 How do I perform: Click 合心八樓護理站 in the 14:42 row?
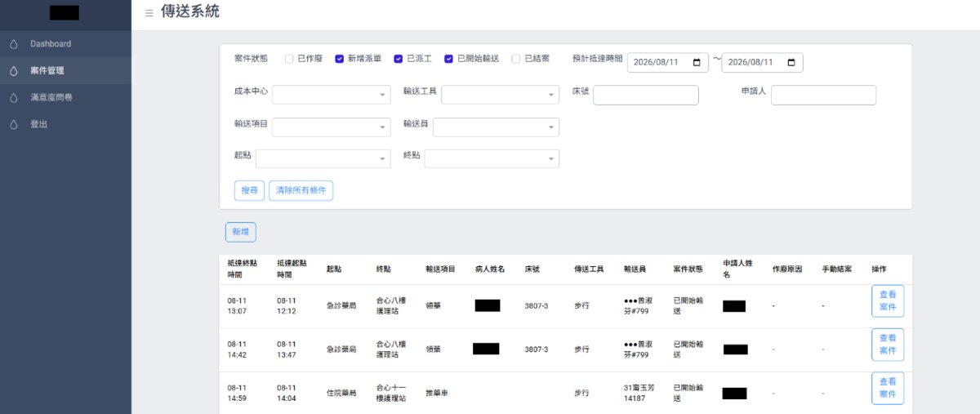tap(391, 349)
